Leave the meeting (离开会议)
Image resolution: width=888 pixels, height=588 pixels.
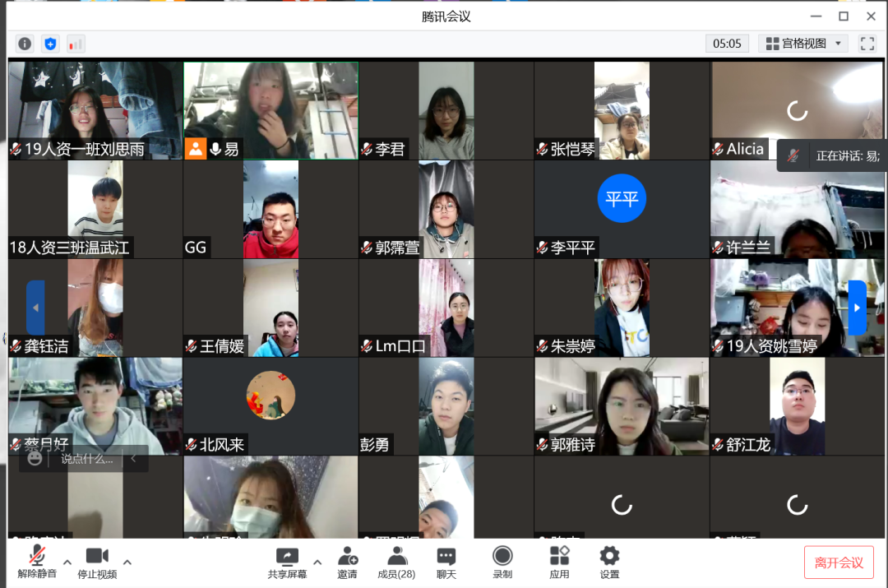(x=839, y=563)
